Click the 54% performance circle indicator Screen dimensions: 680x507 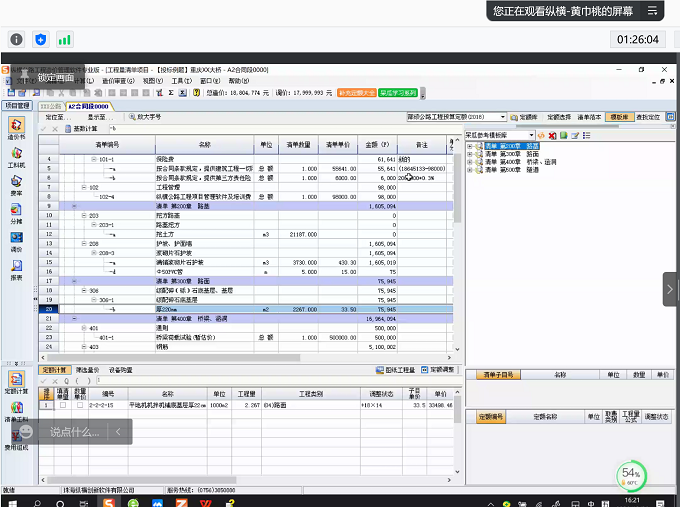coord(631,476)
